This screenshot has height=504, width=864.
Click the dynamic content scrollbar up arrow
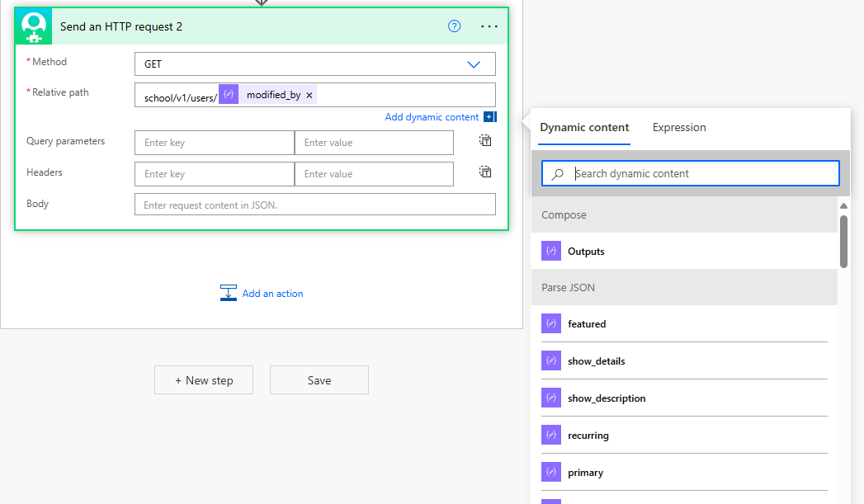pos(843,206)
